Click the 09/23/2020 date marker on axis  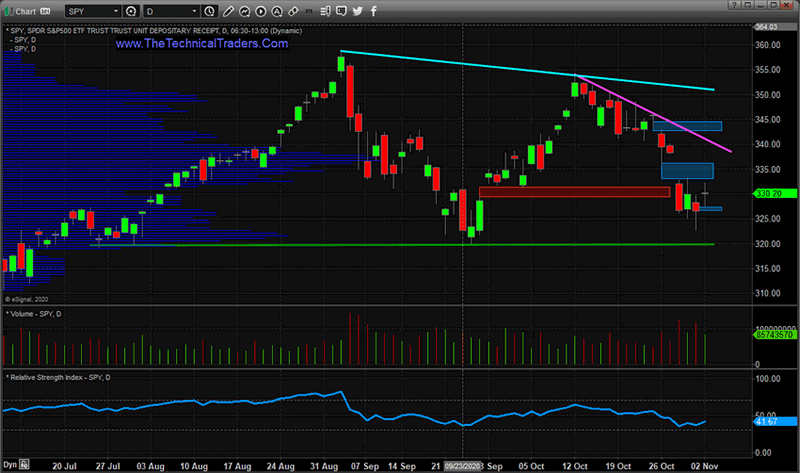click(467, 466)
